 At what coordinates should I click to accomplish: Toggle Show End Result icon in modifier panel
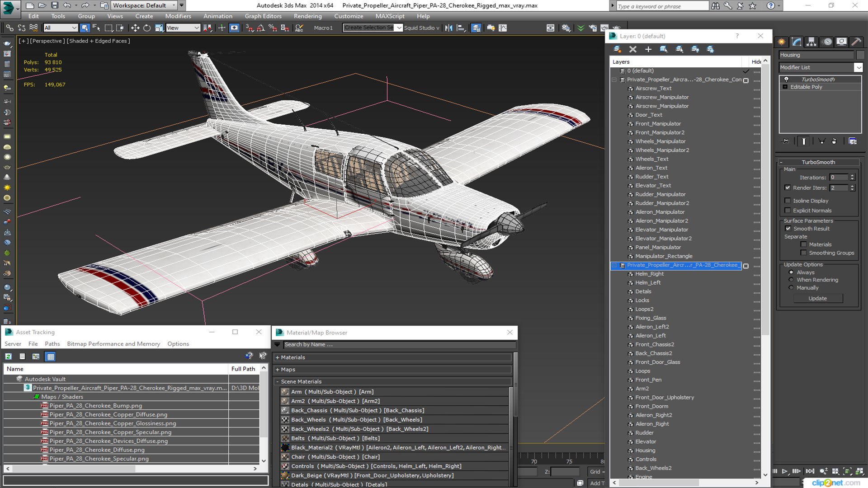pyautogui.click(x=804, y=141)
